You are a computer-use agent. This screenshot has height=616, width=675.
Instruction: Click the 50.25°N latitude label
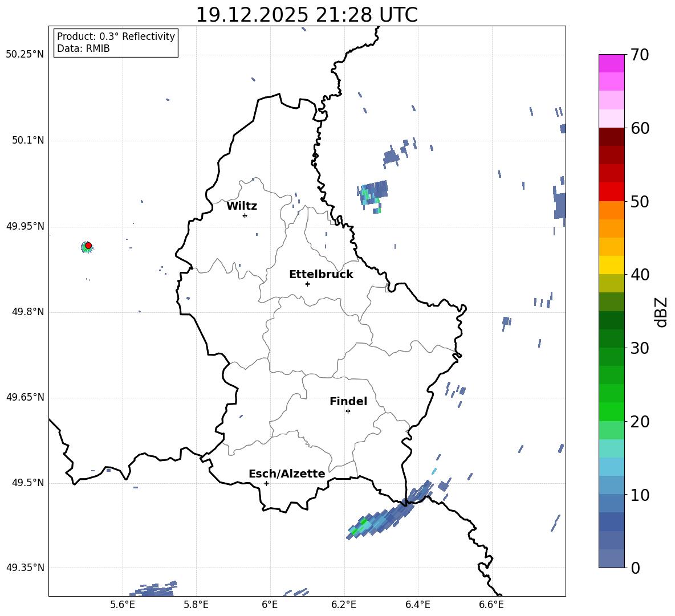(25, 55)
